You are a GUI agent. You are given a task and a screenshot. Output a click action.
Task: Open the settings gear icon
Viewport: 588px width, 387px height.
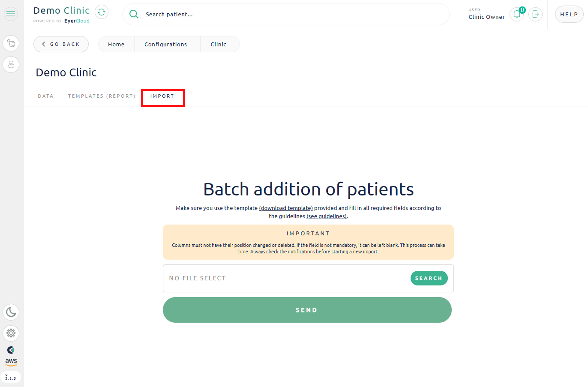(11, 333)
